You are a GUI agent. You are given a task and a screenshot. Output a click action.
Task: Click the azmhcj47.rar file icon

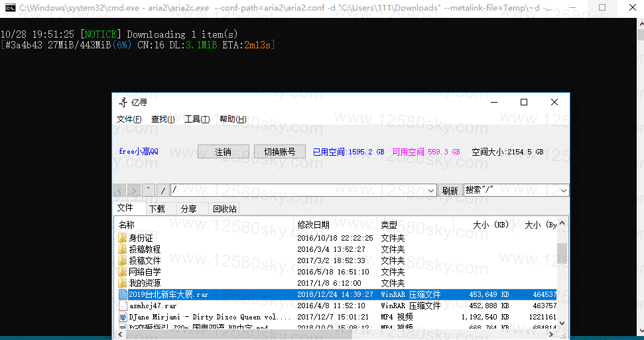[123, 306]
